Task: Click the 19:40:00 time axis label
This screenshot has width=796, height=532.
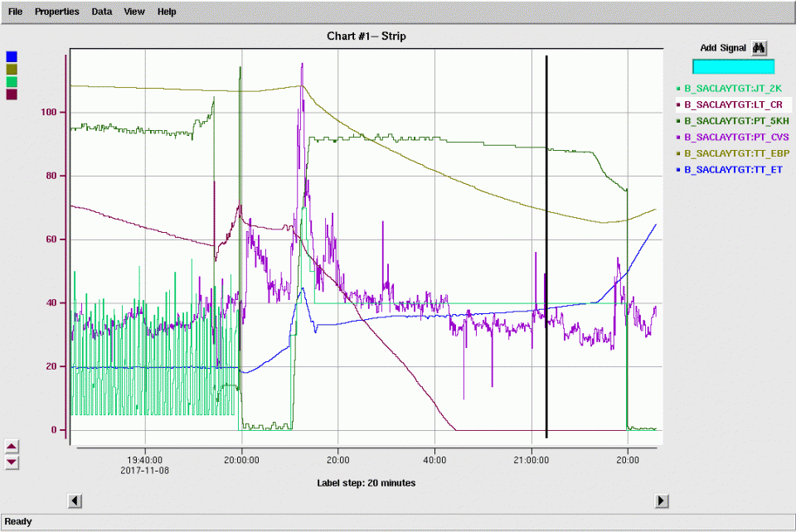Action: (144, 460)
